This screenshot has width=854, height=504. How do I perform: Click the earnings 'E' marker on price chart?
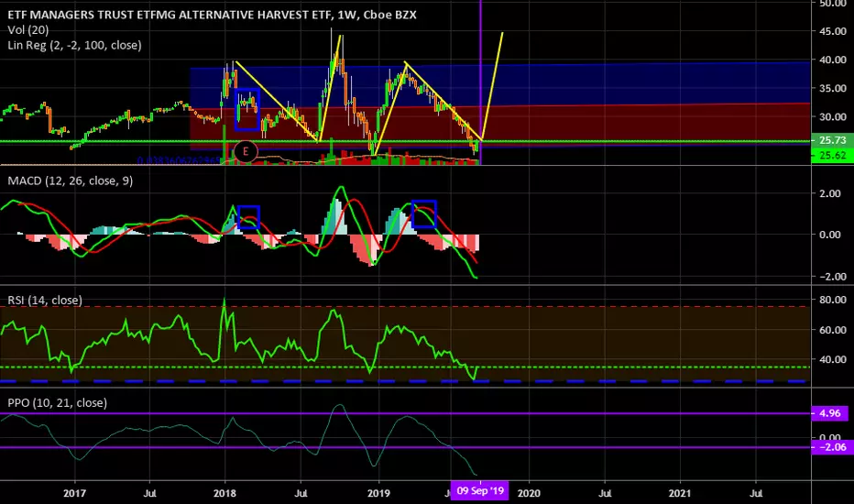click(246, 151)
